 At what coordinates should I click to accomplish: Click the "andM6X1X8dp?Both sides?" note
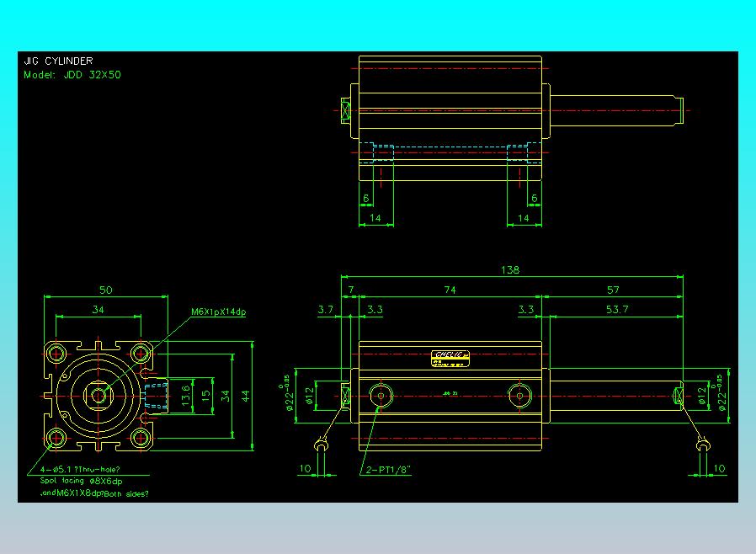coord(94,493)
